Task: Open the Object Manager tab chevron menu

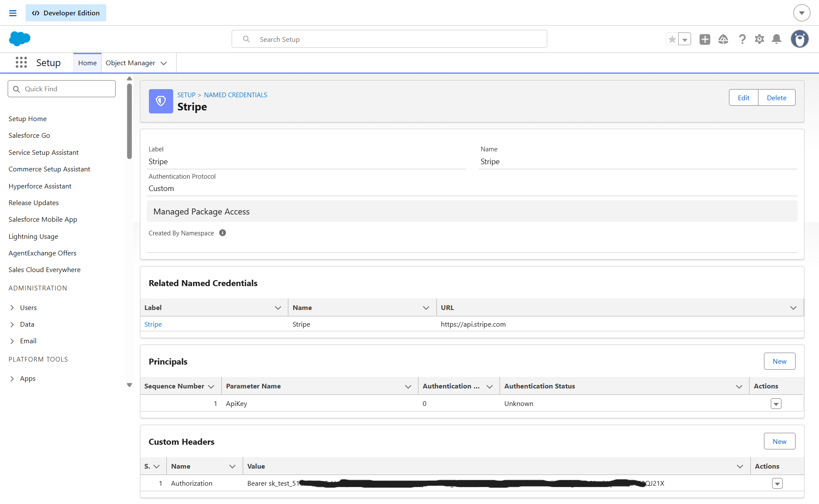Action: click(x=164, y=63)
